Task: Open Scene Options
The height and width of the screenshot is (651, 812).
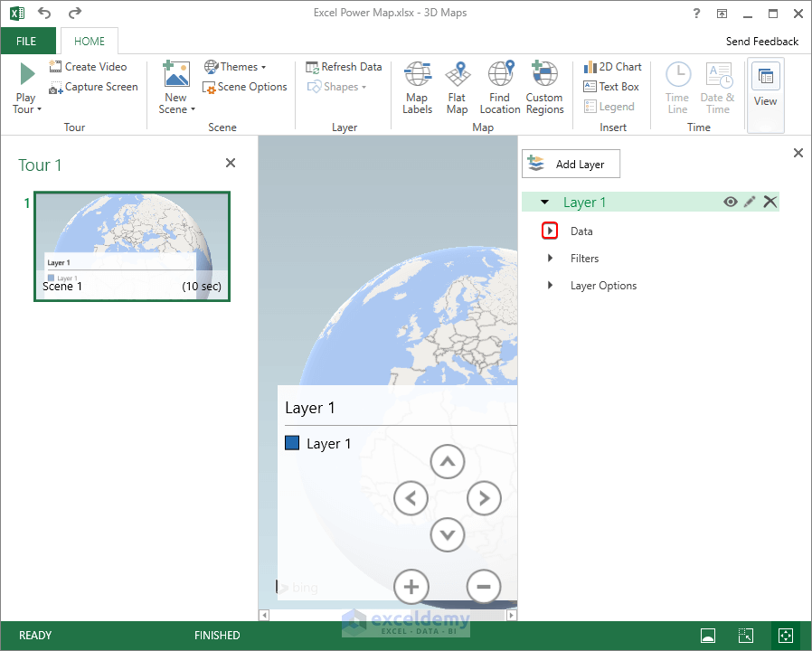Action: [244, 87]
